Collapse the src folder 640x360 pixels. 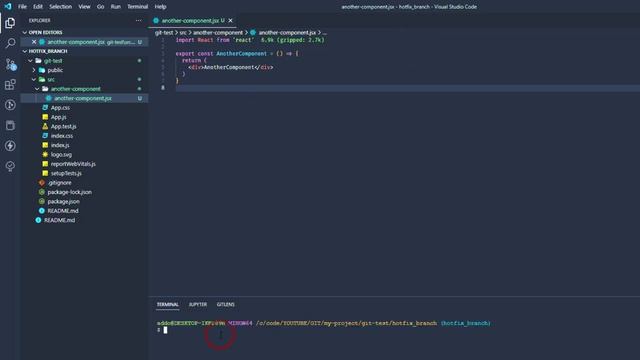(x=34, y=79)
